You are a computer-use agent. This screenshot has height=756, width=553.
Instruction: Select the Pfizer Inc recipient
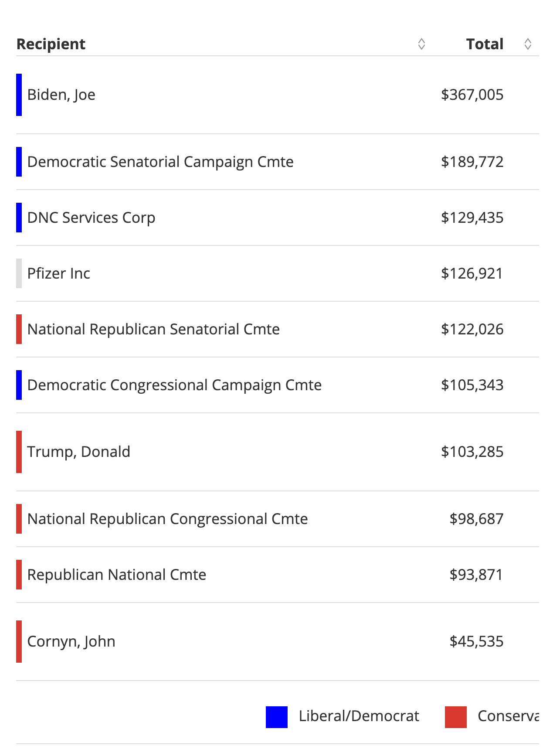click(59, 273)
